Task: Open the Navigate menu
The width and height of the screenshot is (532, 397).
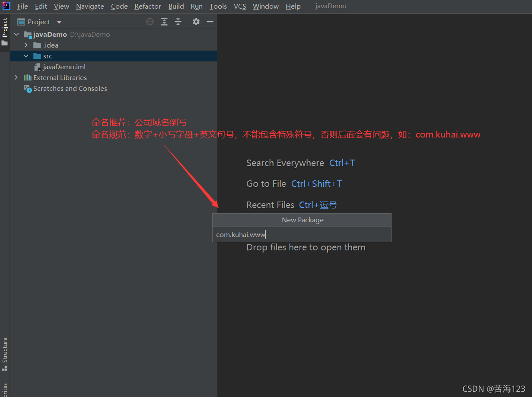Action: point(90,6)
